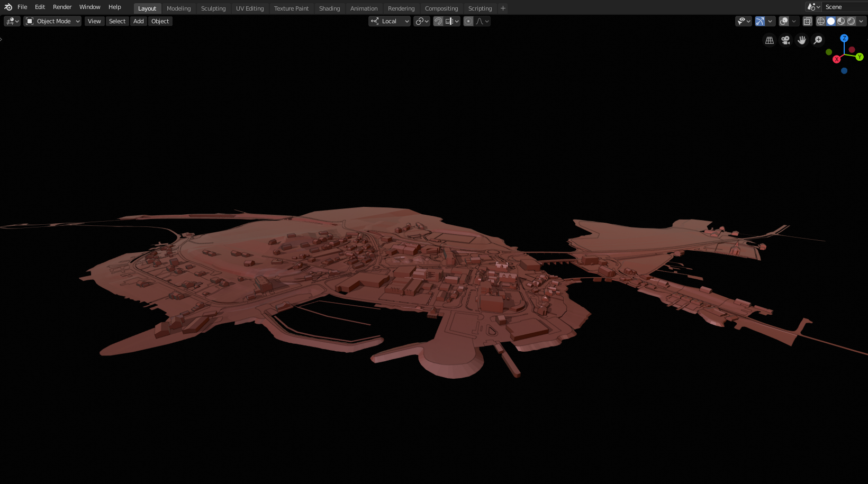Open the Object Mode dropdown
868x484 pixels.
[52, 21]
